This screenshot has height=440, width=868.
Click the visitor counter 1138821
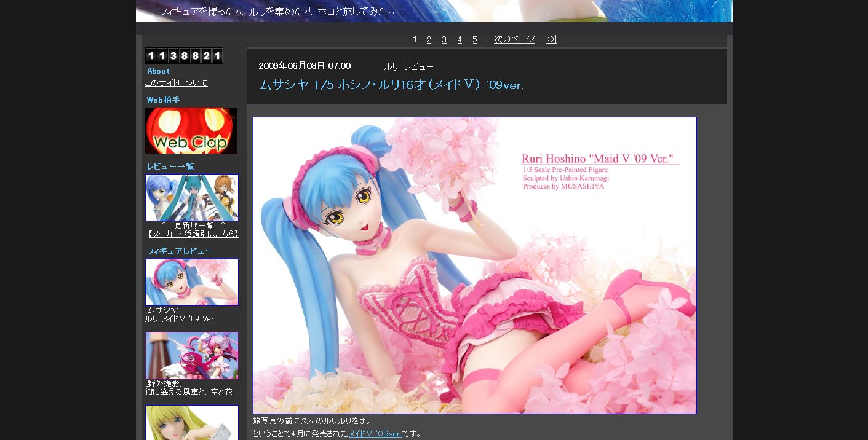click(x=184, y=56)
